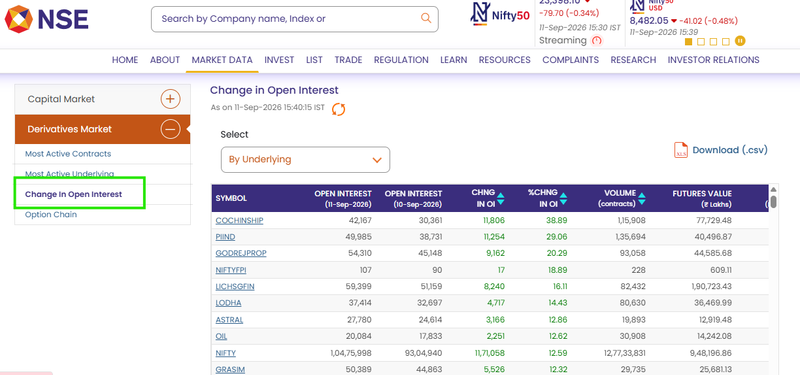Click the XLS file download icon

point(681,150)
